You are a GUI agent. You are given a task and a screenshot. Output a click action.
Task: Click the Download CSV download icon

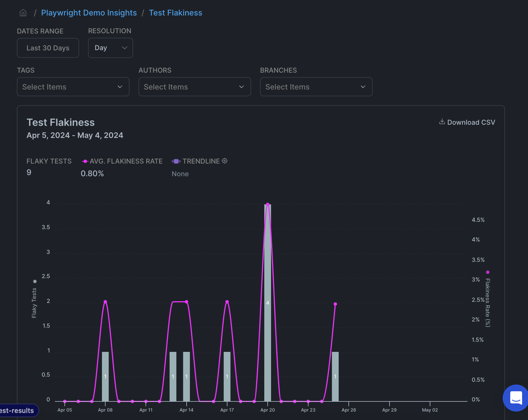click(x=442, y=122)
